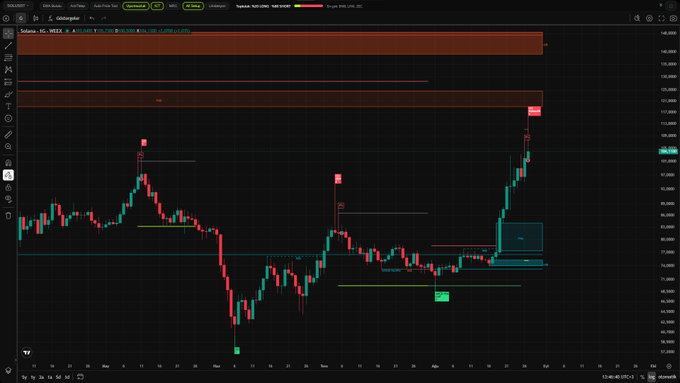The height and width of the screenshot is (383, 680).
Task: Open the EMA Bulutu tab
Action: (x=52, y=6)
